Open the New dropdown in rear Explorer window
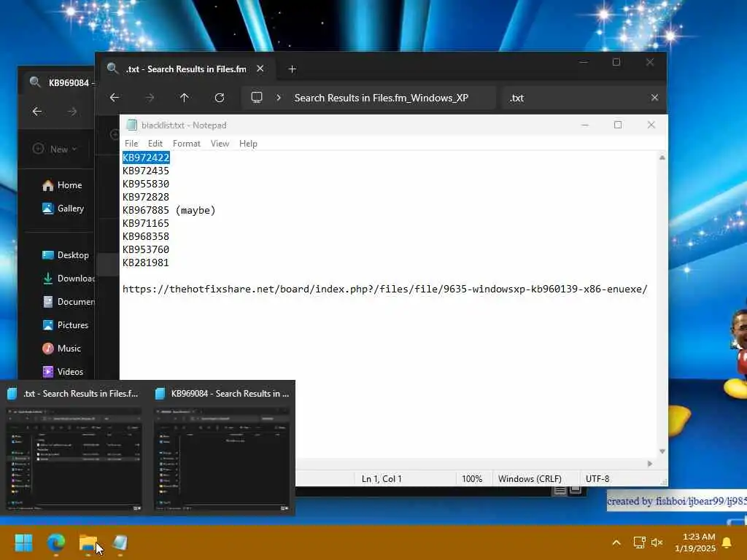Image resolution: width=747 pixels, height=560 pixels. point(55,149)
